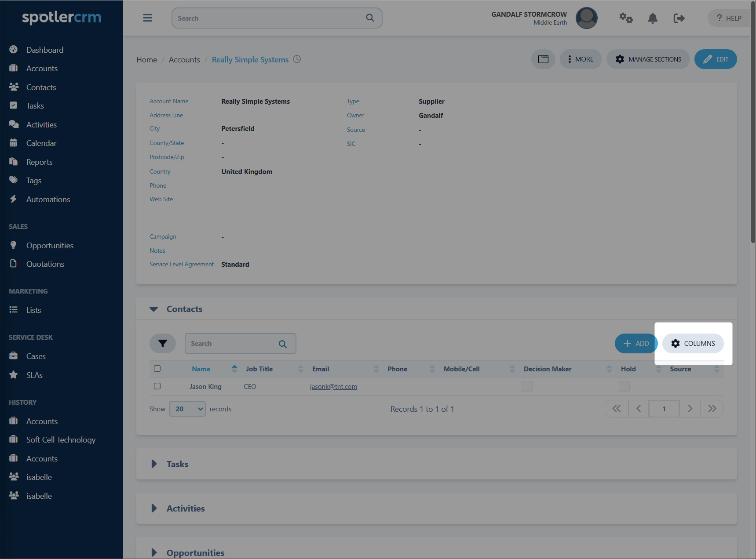Image resolution: width=756 pixels, height=559 pixels.
Task: Click the Contacts section search field
Action: point(232,344)
